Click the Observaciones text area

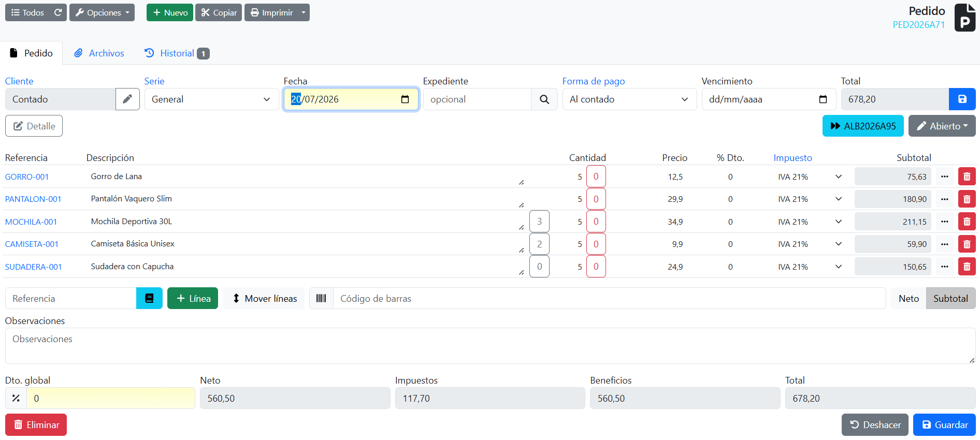click(490, 346)
